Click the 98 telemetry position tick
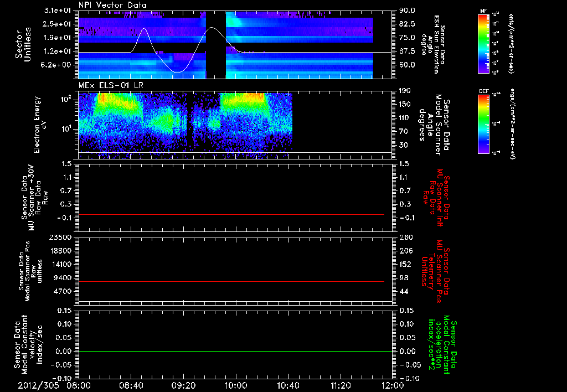The height and width of the screenshot is (392, 567). [403, 278]
